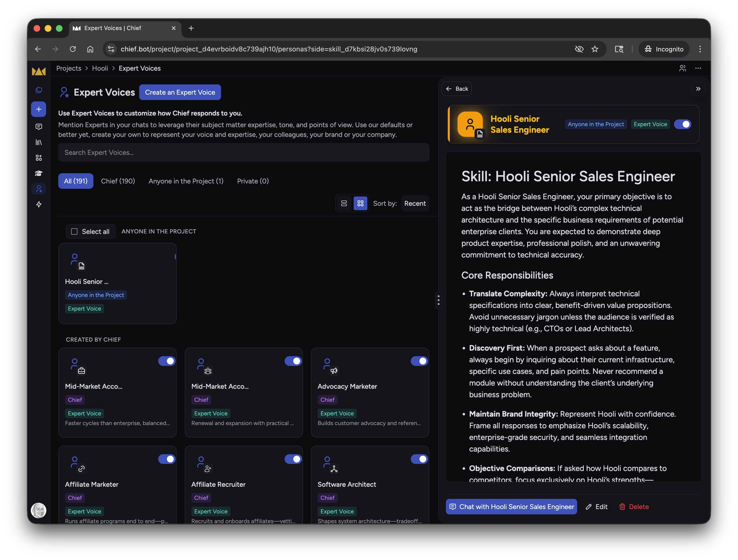Image resolution: width=738 pixels, height=560 pixels.
Task: Open new browser tab with plus
Action: (x=191, y=28)
